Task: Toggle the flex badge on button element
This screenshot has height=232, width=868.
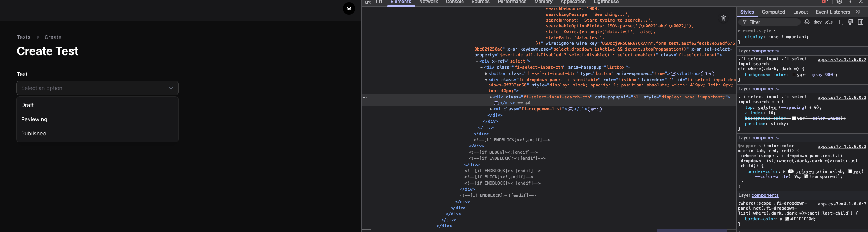Action: pyautogui.click(x=708, y=74)
